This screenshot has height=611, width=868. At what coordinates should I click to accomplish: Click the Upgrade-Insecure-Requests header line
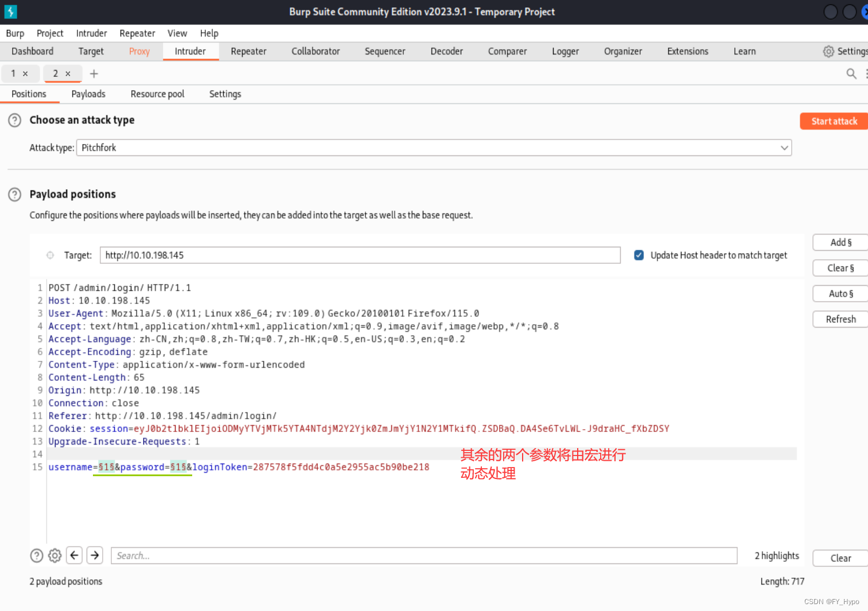[124, 442]
